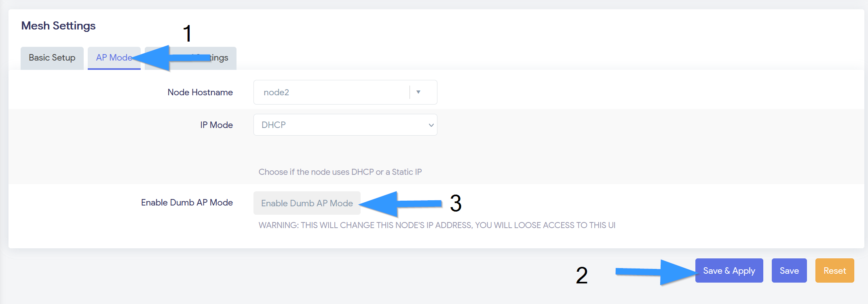The image size is (868, 304).
Task: Open the partially hidden Settings tab
Action: tap(218, 58)
